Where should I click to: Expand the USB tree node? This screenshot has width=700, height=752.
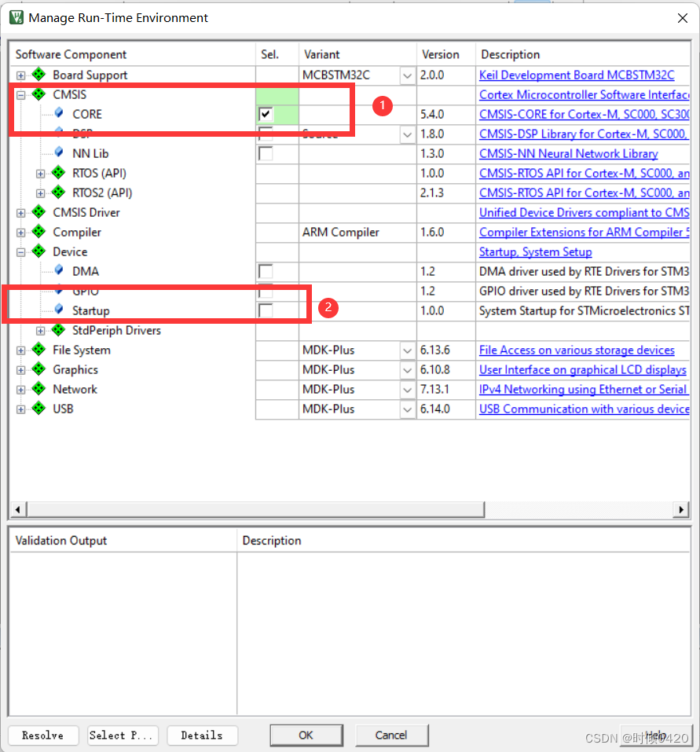20,409
